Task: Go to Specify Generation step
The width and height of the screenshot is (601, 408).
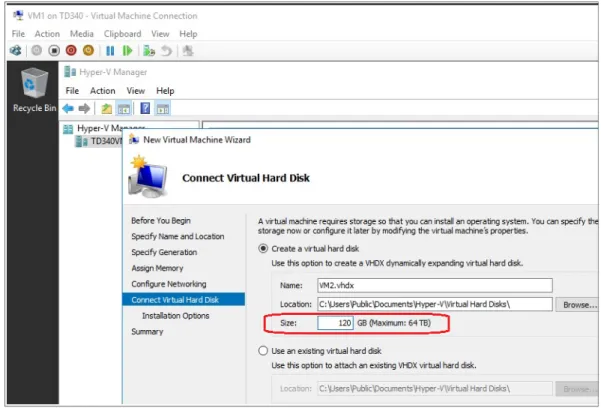Action: (x=164, y=252)
